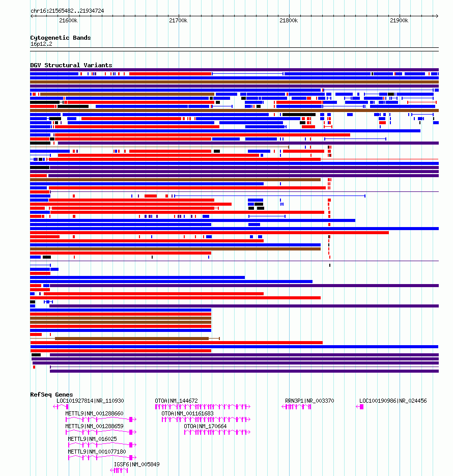Click the 21900k ruler tick label

click(x=399, y=21)
